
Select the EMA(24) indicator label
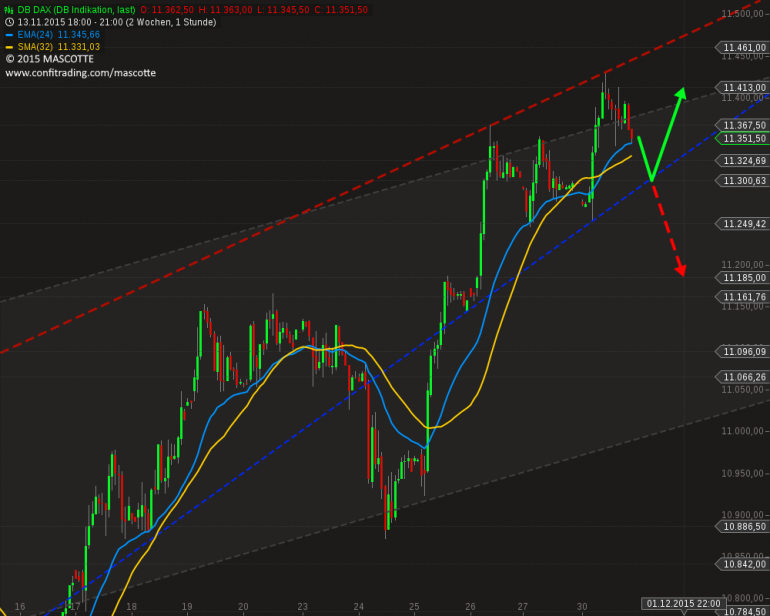[35, 35]
